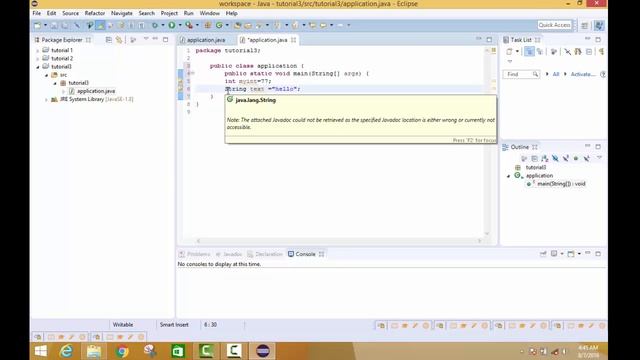
Task: Open the Project menu
Action: [169, 13]
